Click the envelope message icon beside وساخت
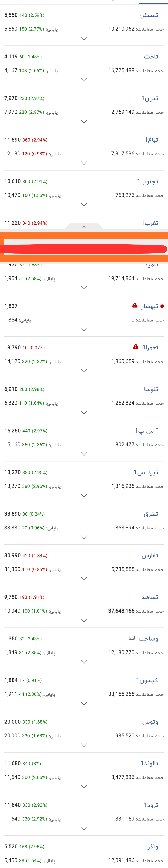168x868 pixels. click(132, 638)
